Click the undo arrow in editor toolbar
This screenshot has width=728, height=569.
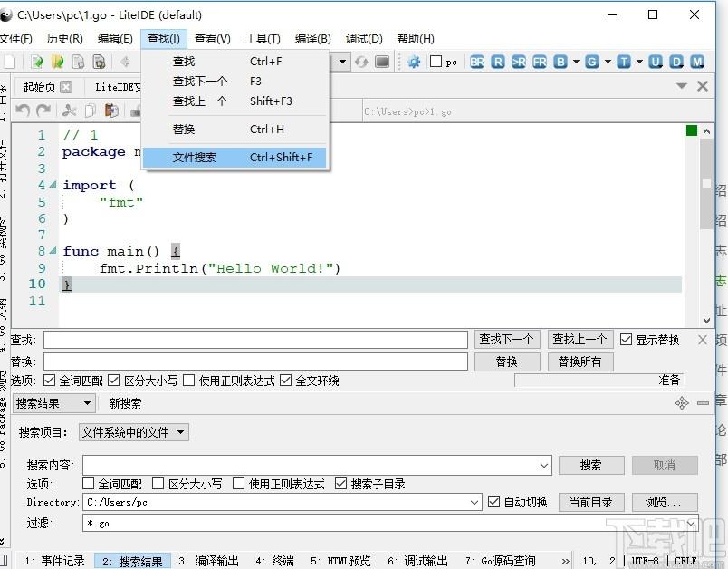[23, 110]
